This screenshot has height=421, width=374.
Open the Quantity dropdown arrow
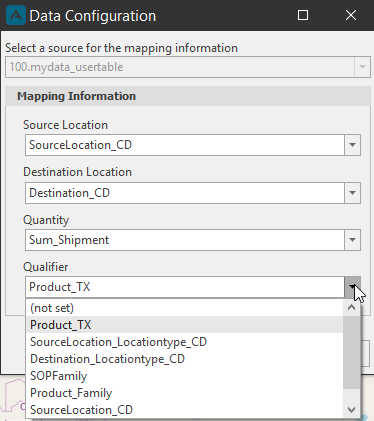[352, 240]
